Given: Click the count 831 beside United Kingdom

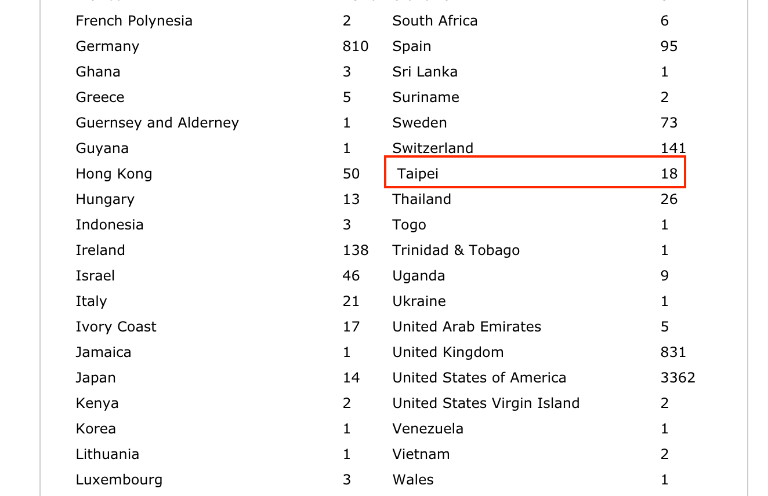Looking at the screenshot, I should pos(673,352).
